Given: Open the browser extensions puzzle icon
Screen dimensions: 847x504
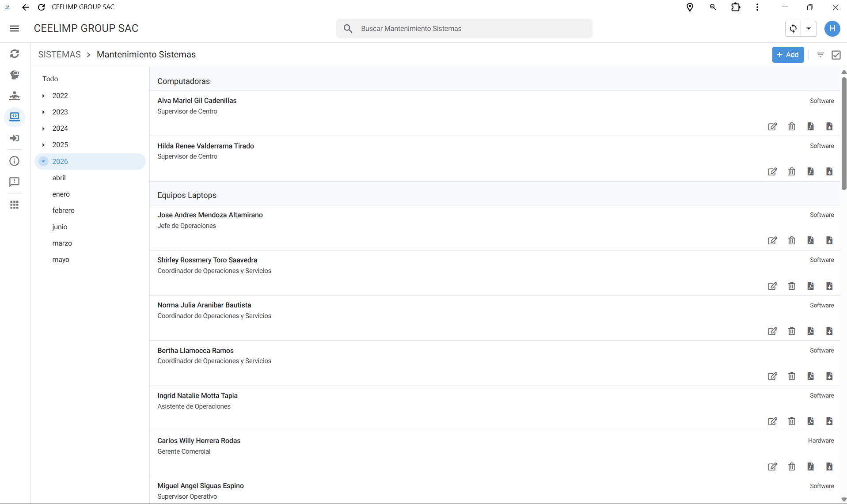Looking at the screenshot, I should [x=735, y=7].
